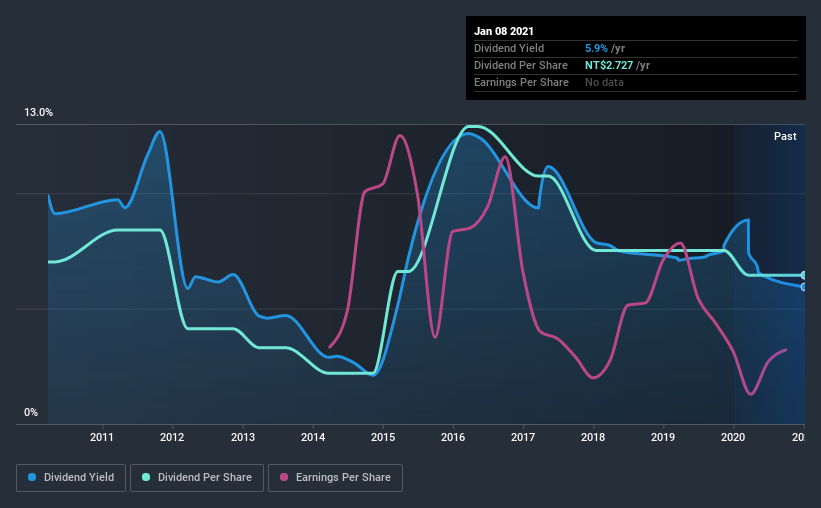Click the 13.0% y-axis label

(x=39, y=113)
